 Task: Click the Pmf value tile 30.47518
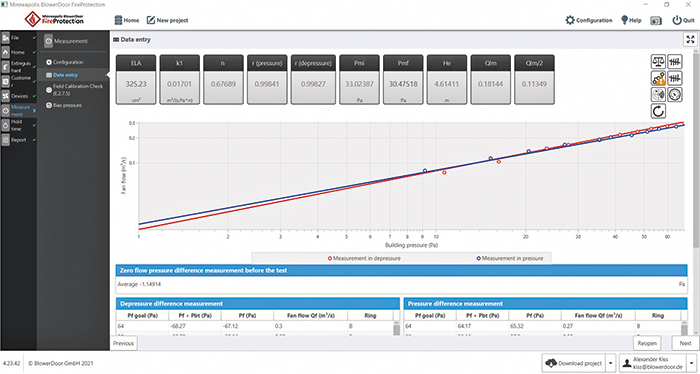(x=403, y=79)
